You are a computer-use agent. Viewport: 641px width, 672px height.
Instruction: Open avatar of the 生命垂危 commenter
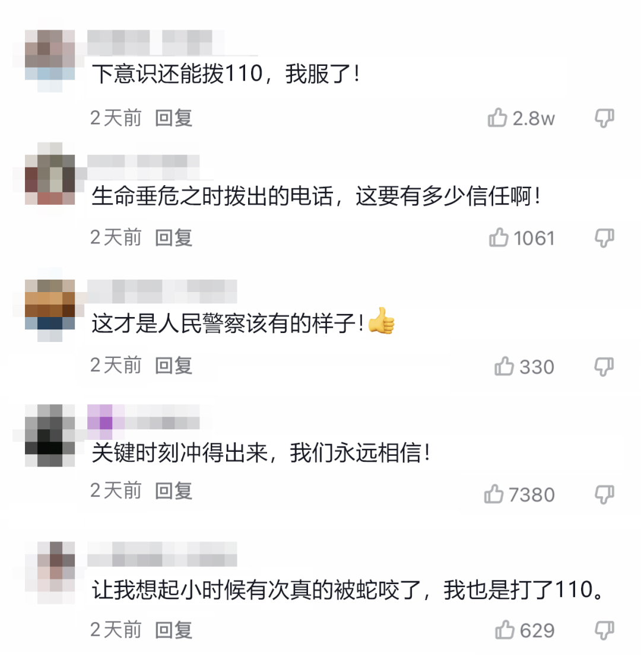pos(50,179)
